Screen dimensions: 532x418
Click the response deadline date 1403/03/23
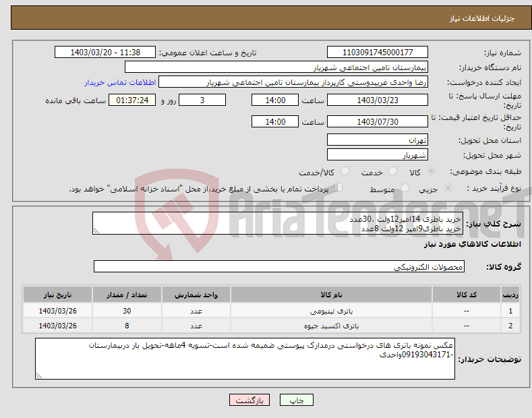tap(378, 100)
